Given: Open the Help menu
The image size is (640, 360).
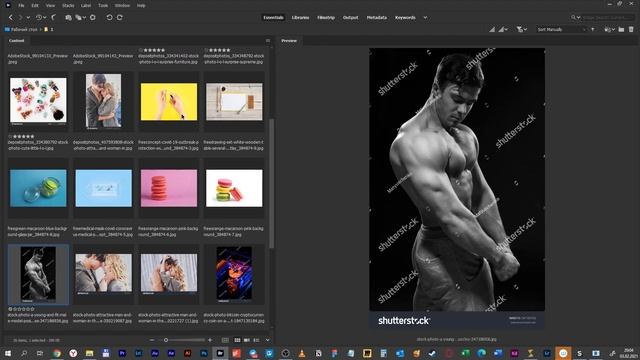Looking at the screenshot, I should point(141,5).
